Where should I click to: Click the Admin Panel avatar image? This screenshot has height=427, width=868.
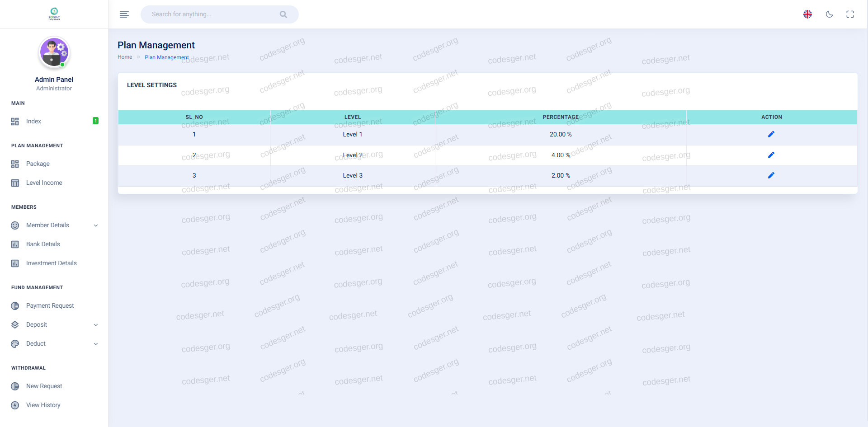click(54, 52)
